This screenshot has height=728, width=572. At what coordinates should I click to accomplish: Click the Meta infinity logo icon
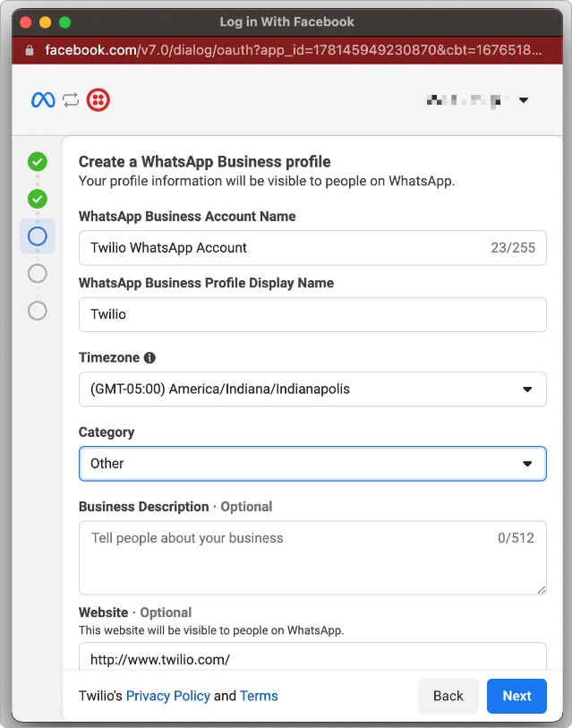43,99
